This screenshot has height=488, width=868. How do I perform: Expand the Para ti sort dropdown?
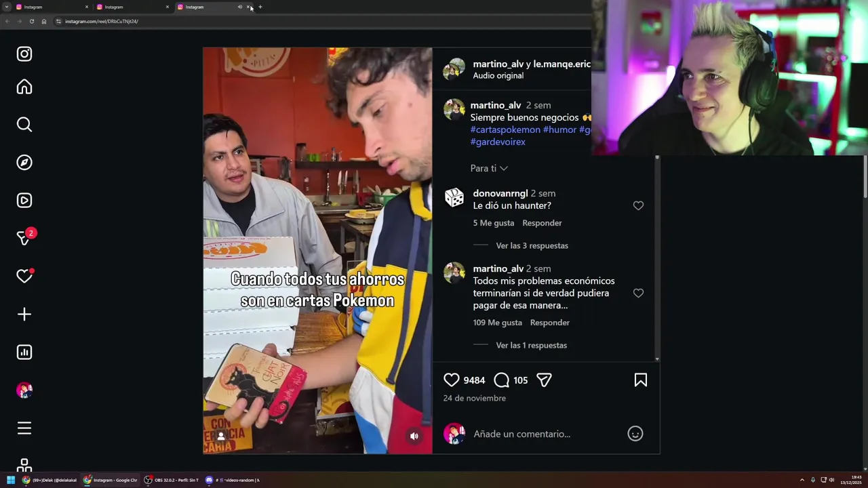pyautogui.click(x=489, y=168)
